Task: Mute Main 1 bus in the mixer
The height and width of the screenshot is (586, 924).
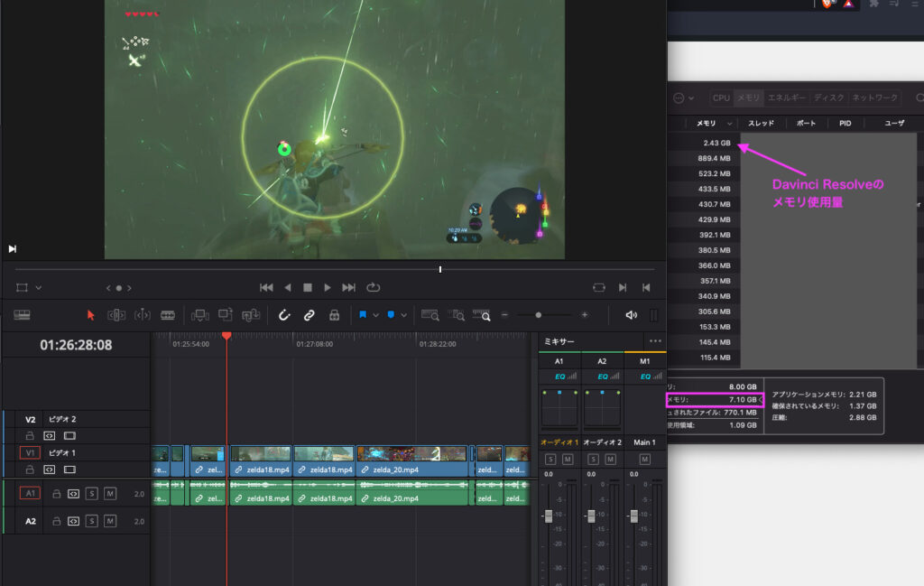Action: coord(645,460)
